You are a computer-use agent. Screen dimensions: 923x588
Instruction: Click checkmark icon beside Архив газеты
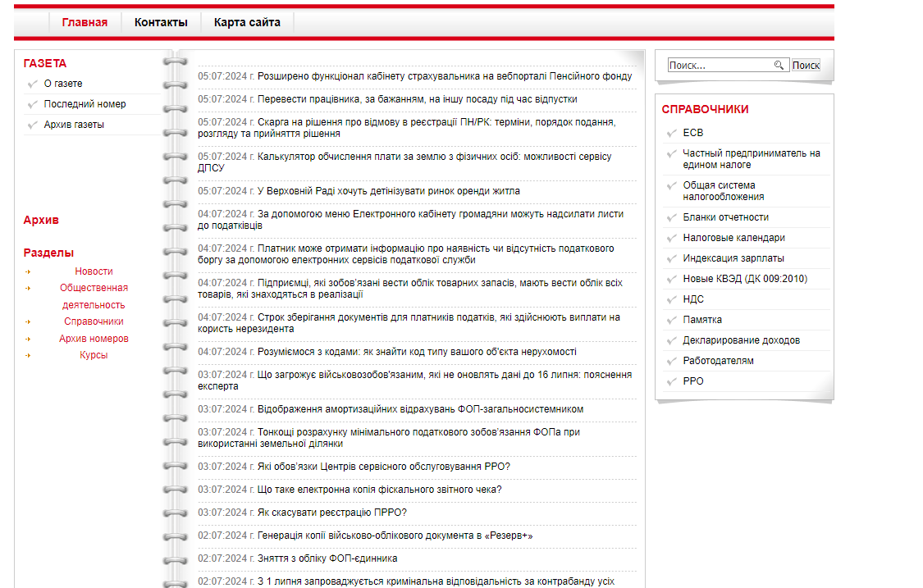point(32,125)
